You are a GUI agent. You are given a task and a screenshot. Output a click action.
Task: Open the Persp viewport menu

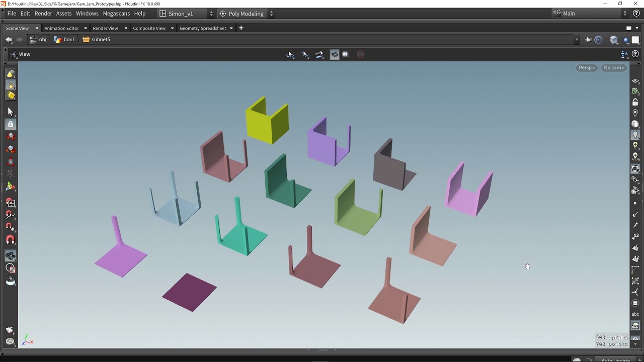587,68
